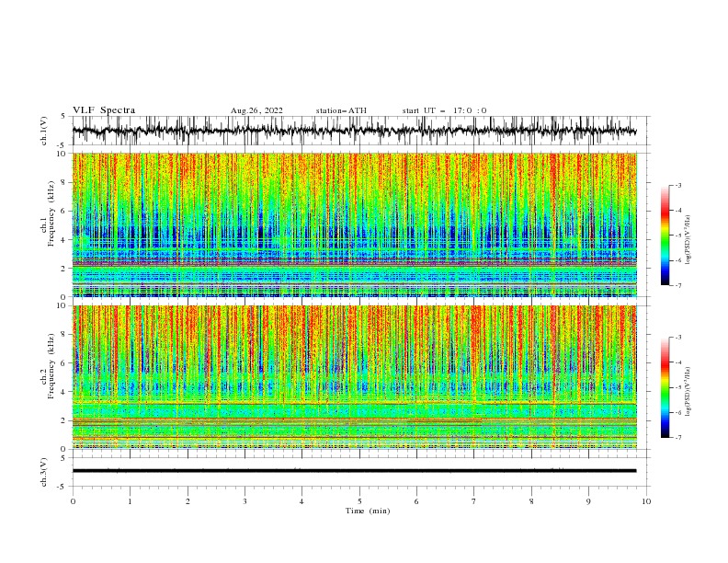Click time axis tick label "5"
Screen dimensions: 728x563
coord(359,501)
